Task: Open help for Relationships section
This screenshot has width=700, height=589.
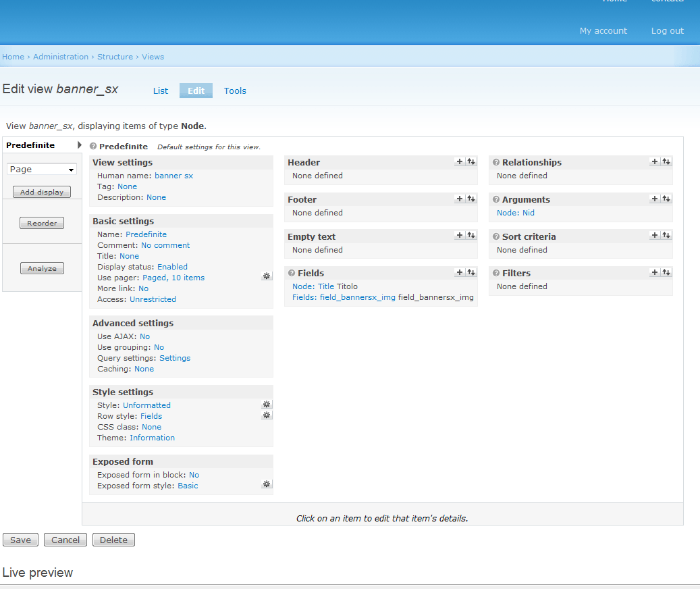Action: 496,162
